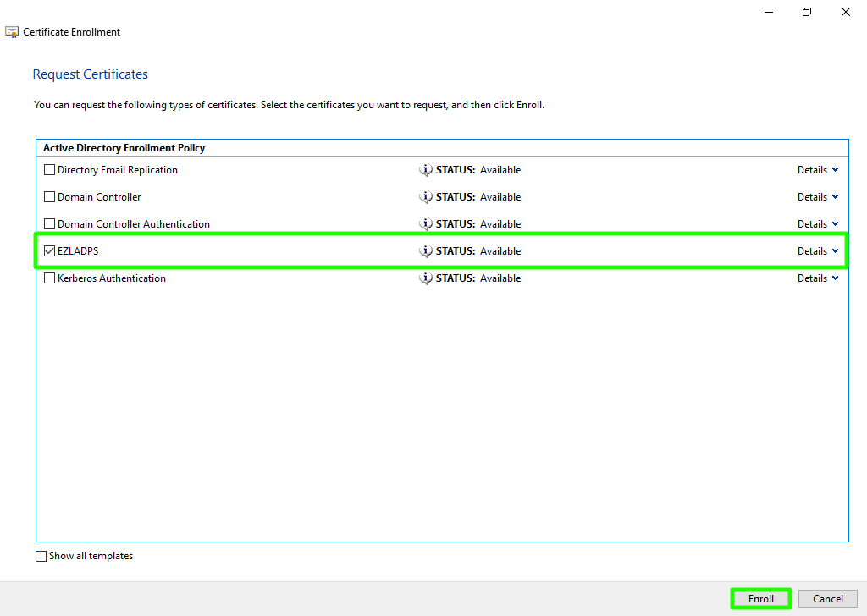Select the Domain Controller checkbox
This screenshot has width=867, height=616.
click(x=49, y=197)
